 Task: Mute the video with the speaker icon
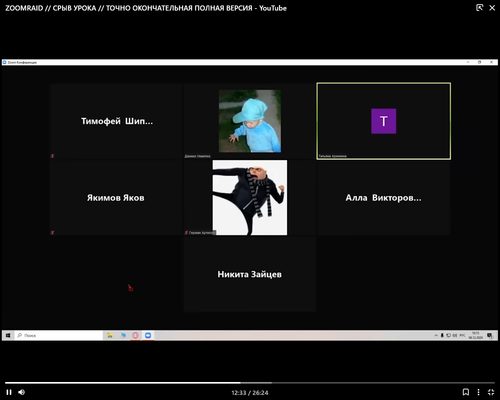pos(22,392)
